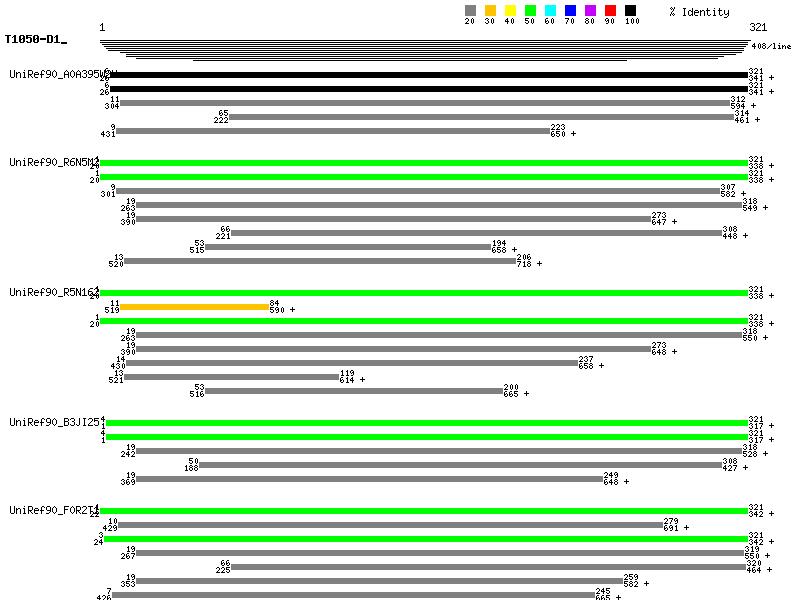Screen dimensions: 800x600
Task: Click the T1050-D1 query label
Action: (33, 40)
